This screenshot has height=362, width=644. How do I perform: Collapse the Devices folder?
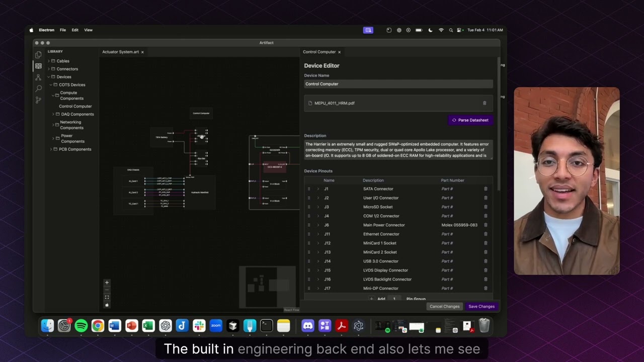click(x=49, y=77)
